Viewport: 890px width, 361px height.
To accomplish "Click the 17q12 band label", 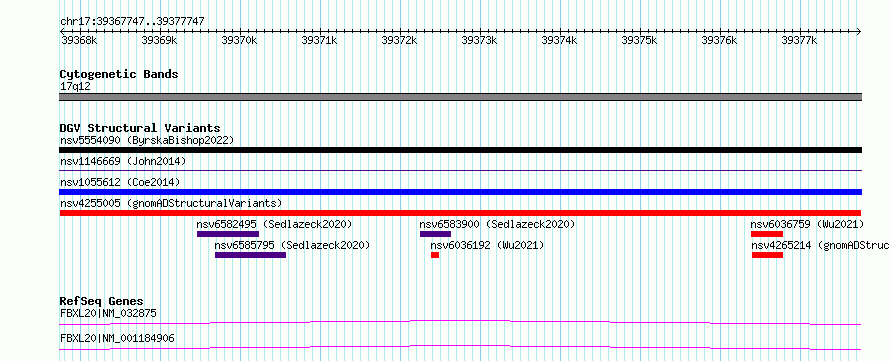I will point(75,86).
